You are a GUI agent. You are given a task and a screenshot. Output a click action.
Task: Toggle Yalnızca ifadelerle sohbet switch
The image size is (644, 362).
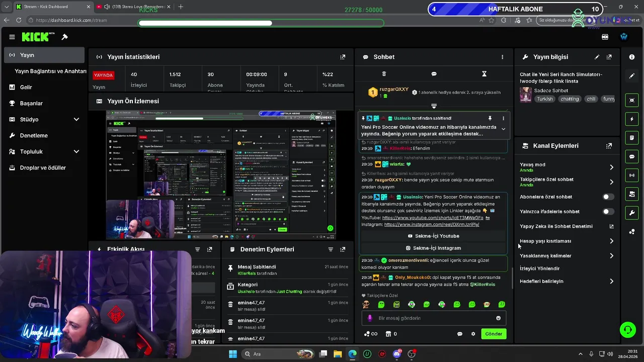[608, 212]
